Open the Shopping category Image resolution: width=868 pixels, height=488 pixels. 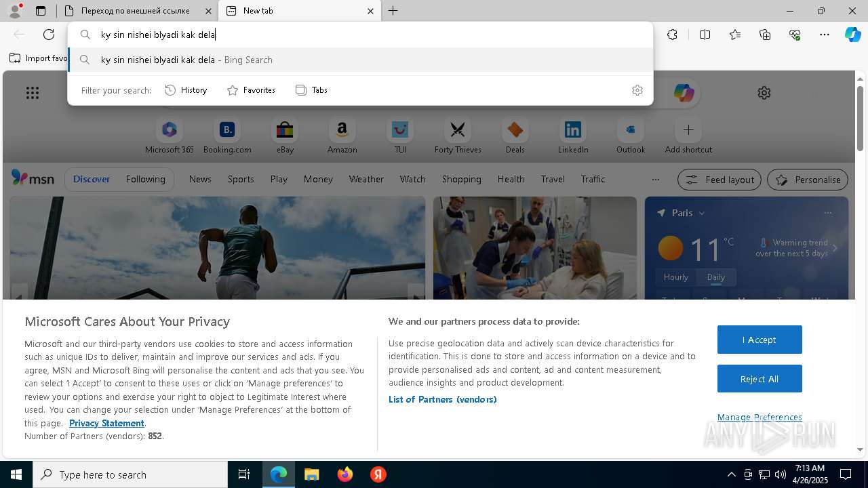click(x=461, y=179)
